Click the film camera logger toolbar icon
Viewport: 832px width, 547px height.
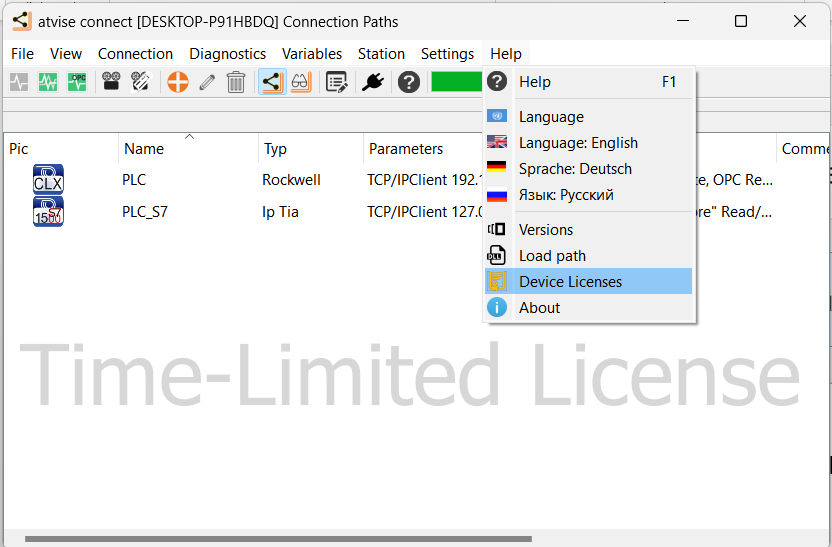111,82
